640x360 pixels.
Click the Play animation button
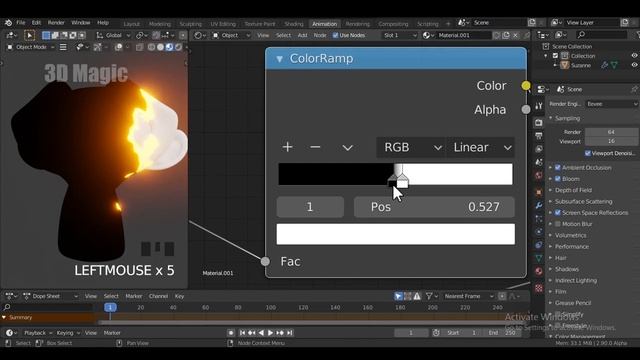[x=270, y=333]
